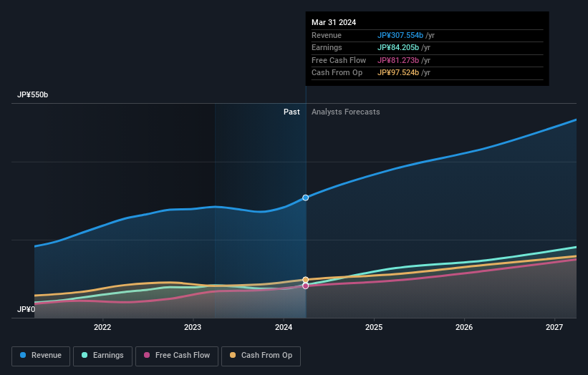The image size is (588, 375).
Task: Click the Analysts Forecasts label
Action: pyautogui.click(x=346, y=112)
